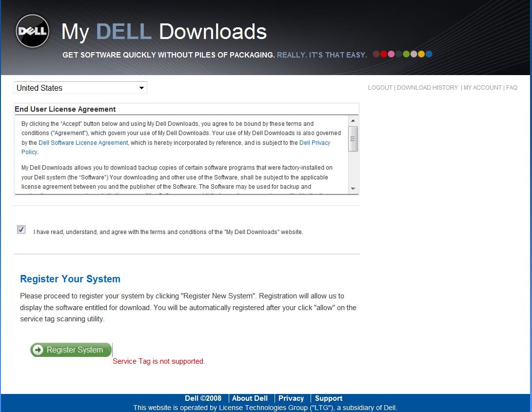Open the Dell Software License Agreement link
Viewport: 532px width, 412px height.
coord(83,142)
